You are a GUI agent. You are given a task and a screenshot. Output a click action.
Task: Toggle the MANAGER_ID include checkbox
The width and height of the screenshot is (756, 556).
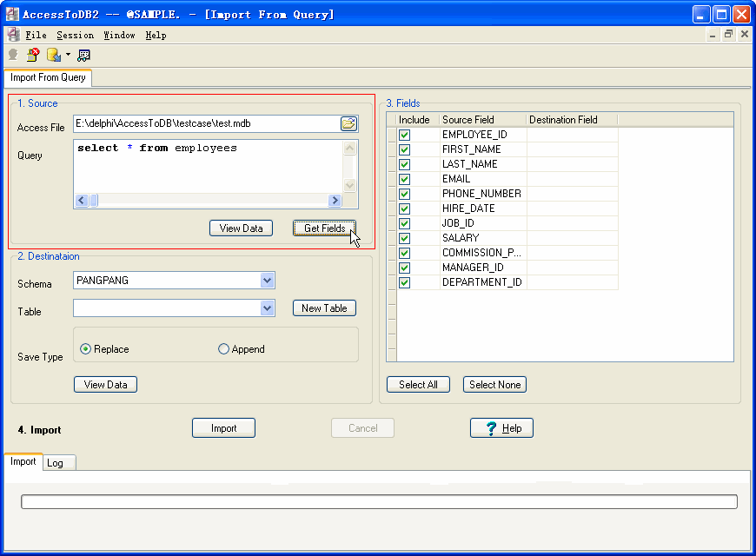pos(405,268)
